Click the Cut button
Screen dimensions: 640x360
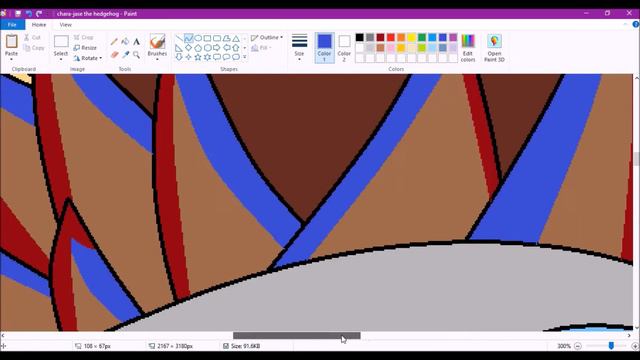[x=32, y=38]
